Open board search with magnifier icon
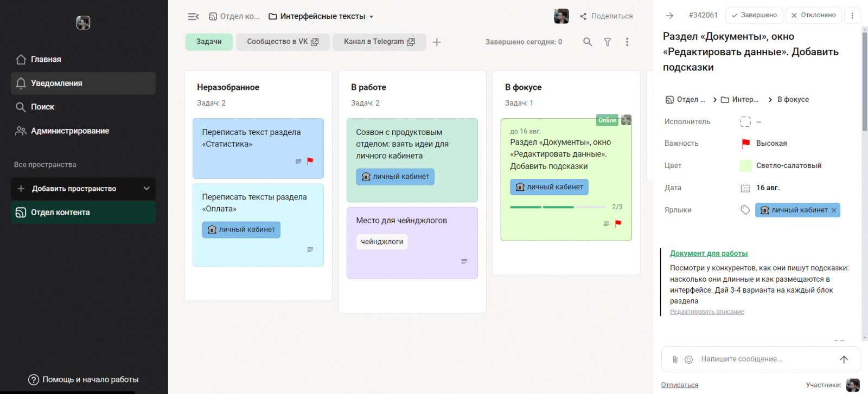The image size is (868, 394). click(x=588, y=42)
